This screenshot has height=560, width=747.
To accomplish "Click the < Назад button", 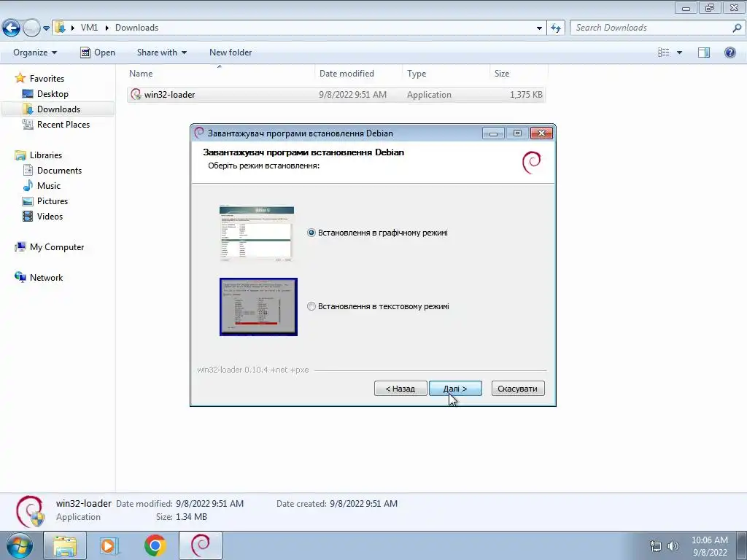I will (x=400, y=389).
